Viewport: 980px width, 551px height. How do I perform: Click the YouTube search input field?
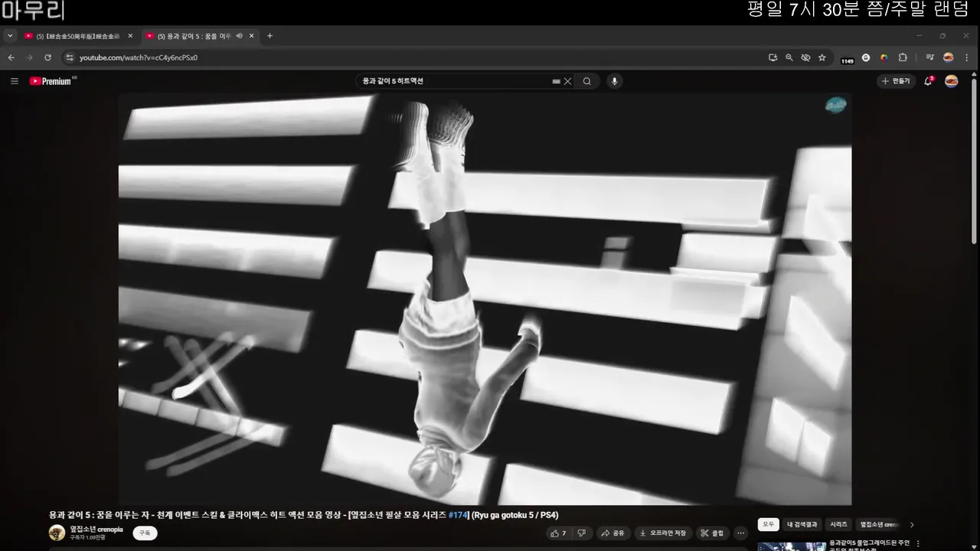pos(456,81)
